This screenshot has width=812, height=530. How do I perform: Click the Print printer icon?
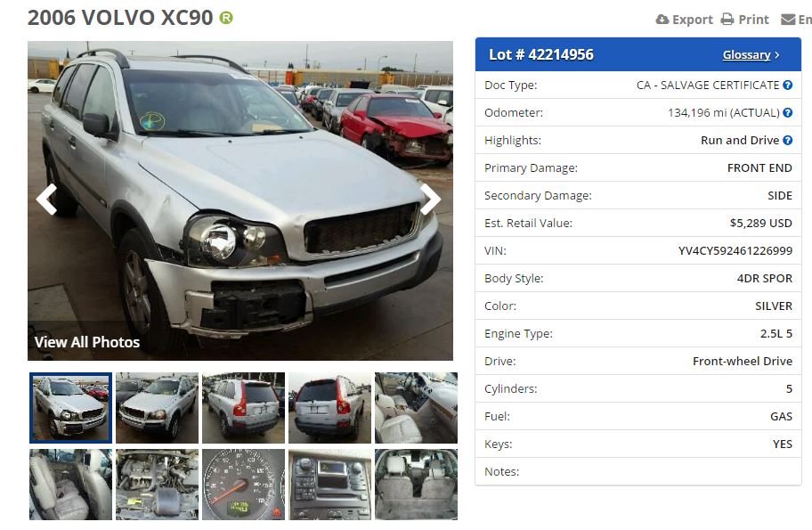click(x=727, y=20)
